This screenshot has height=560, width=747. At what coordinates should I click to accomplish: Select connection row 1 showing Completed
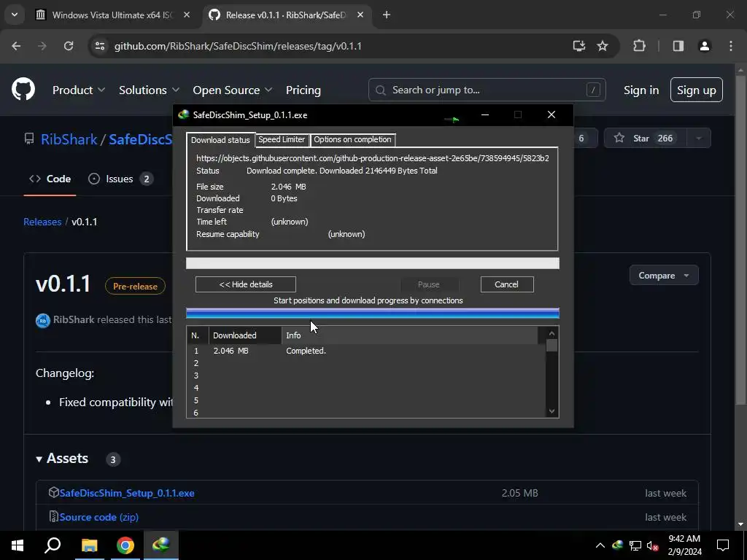tap(366, 351)
